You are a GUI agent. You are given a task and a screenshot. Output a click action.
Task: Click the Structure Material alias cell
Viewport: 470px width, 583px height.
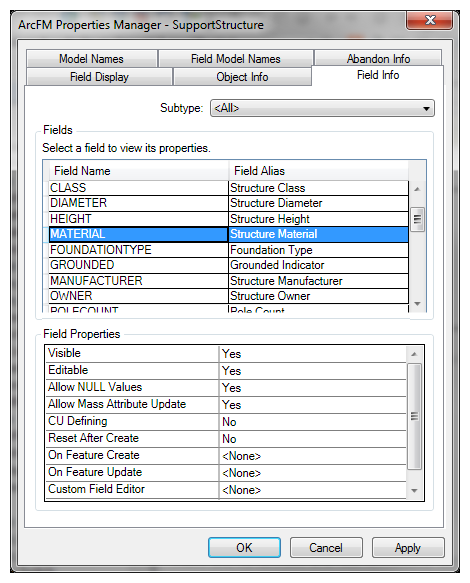(318, 234)
